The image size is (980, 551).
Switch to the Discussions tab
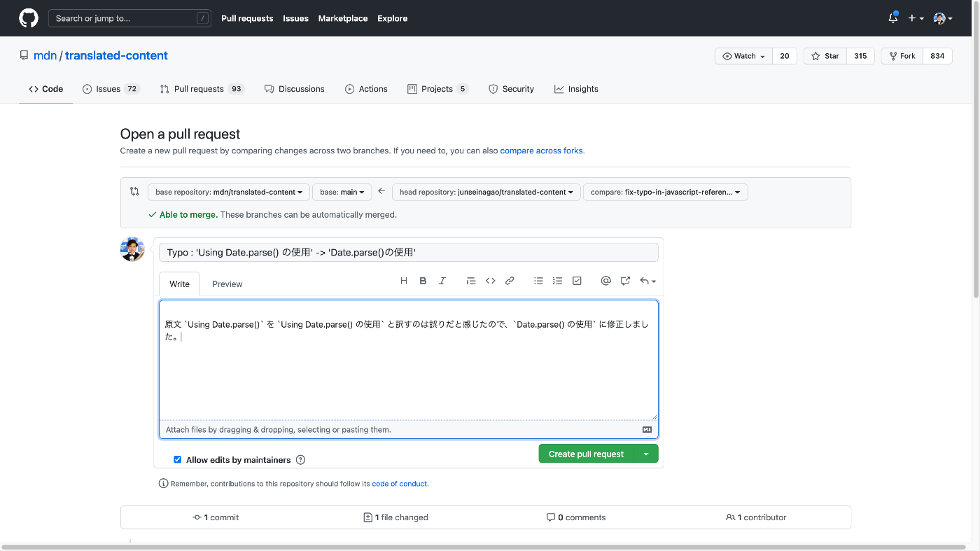295,89
